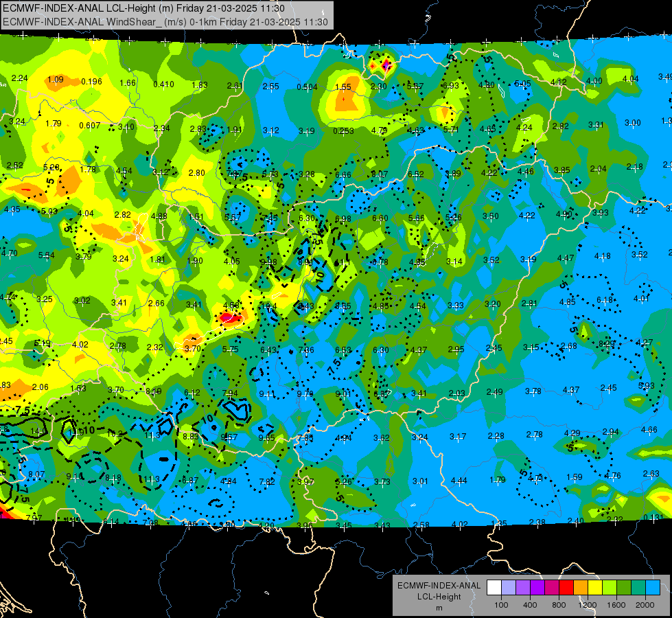Click the wind shear value 7.94

[x=230, y=393]
